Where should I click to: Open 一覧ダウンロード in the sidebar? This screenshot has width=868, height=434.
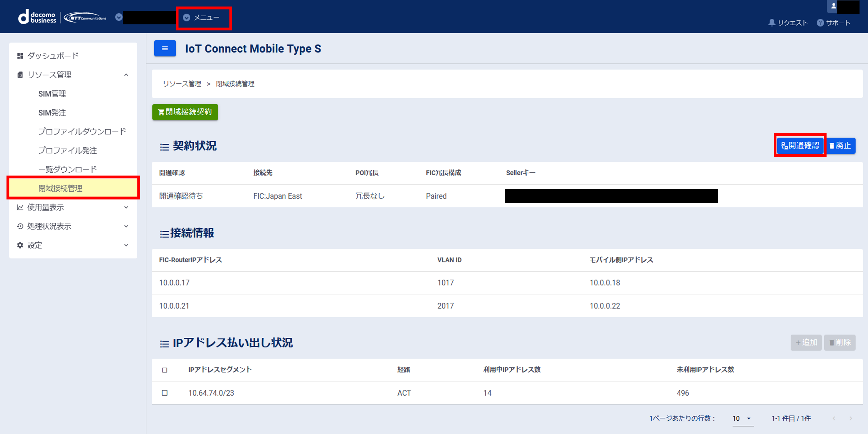click(x=67, y=169)
